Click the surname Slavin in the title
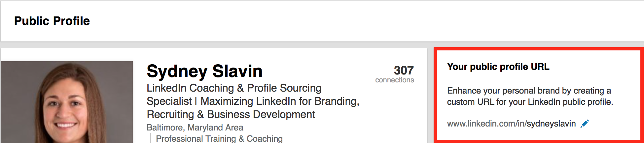Screen dimensions: 644x143 coord(237,71)
